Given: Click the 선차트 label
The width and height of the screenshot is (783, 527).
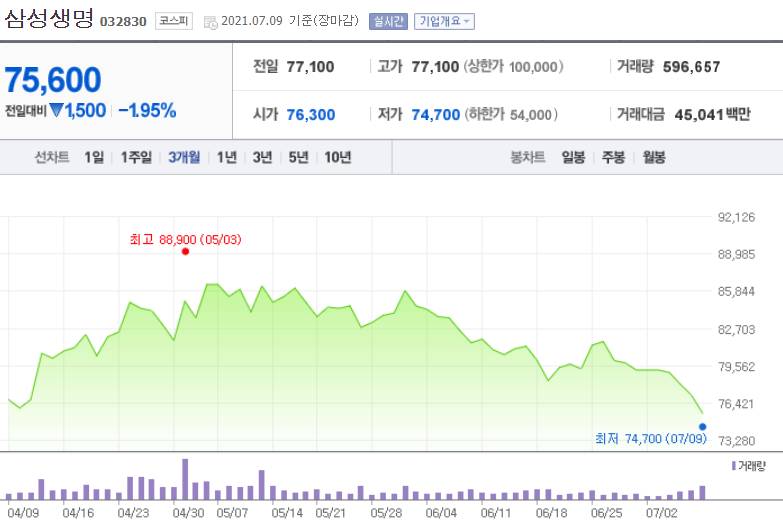Looking at the screenshot, I should [x=52, y=157].
